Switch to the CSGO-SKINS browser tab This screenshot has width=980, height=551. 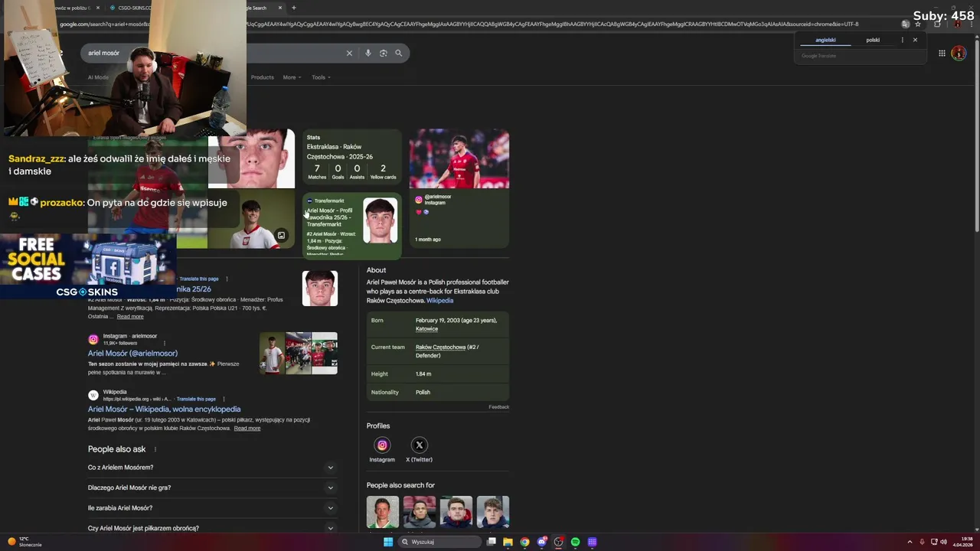130,8
